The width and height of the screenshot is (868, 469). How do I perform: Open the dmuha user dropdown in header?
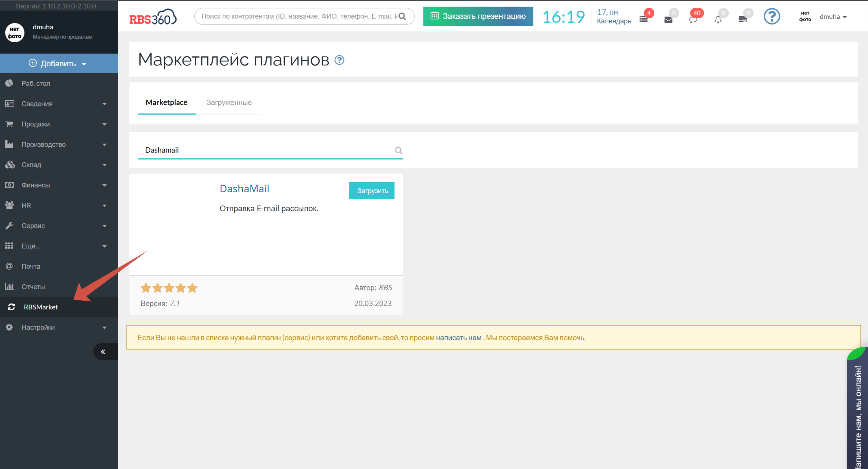pyautogui.click(x=833, y=17)
